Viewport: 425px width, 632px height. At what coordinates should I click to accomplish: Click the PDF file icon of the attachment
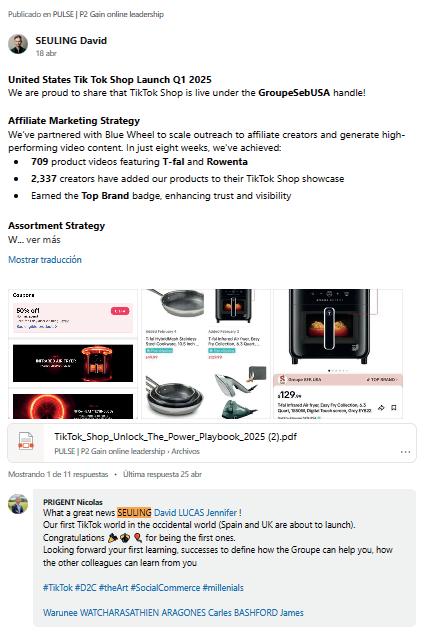[26, 441]
